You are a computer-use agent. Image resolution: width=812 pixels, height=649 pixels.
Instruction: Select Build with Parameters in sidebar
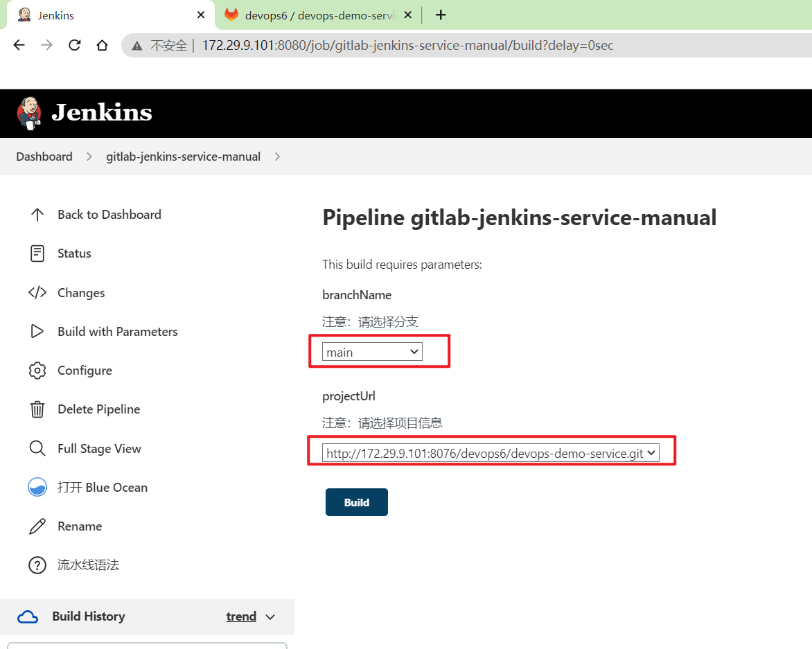click(118, 331)
